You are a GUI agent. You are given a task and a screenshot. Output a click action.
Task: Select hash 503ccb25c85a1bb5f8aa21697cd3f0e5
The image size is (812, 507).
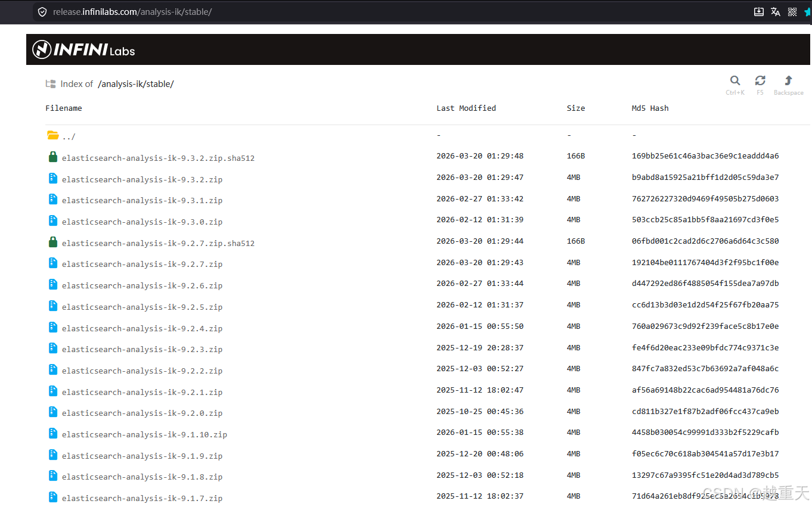705,220
